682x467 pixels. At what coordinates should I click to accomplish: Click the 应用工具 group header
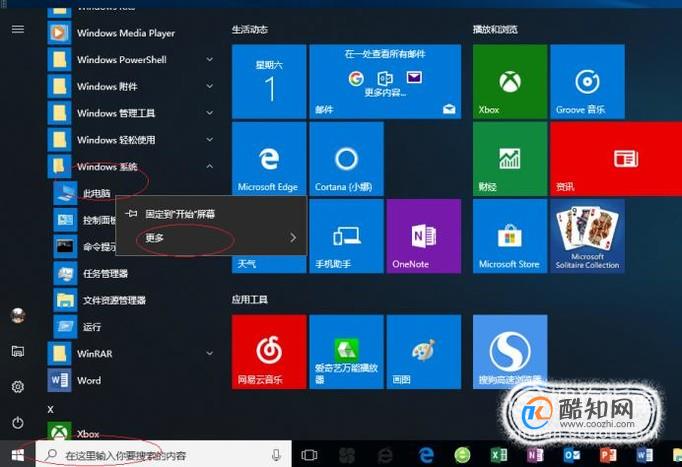tap(250, 300)
